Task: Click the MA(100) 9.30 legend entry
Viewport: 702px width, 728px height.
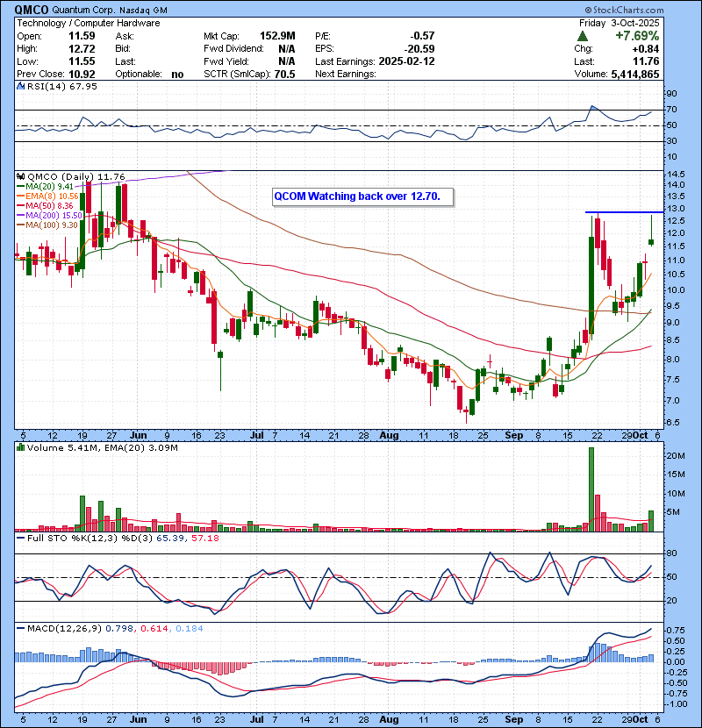Action: (47, 225)
